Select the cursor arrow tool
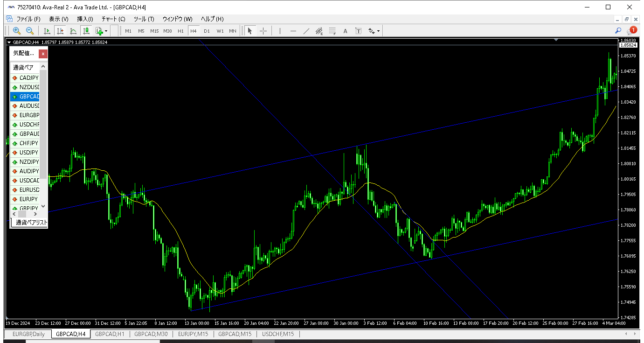The height and width of the screenshot is (343, 644). (250, 31)
